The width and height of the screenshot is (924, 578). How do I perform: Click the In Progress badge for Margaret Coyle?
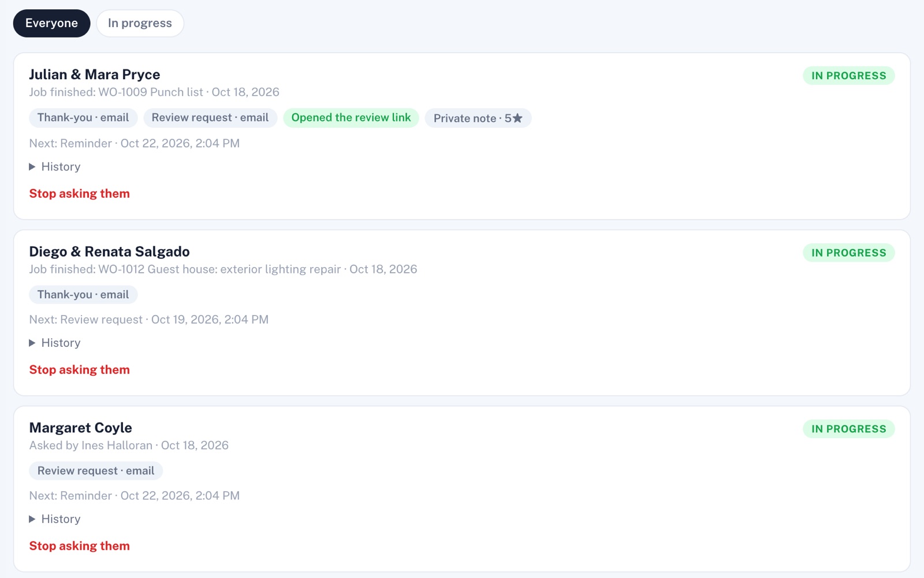[x=848, y=429]
